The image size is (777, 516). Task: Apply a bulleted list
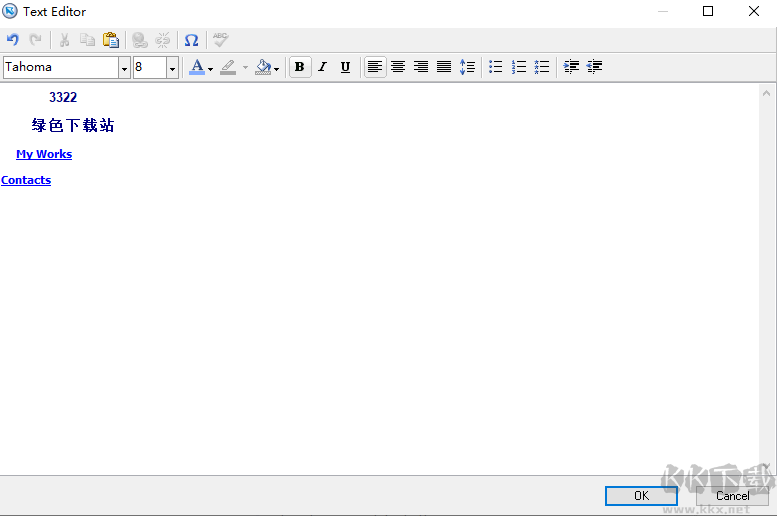point(496,67)
